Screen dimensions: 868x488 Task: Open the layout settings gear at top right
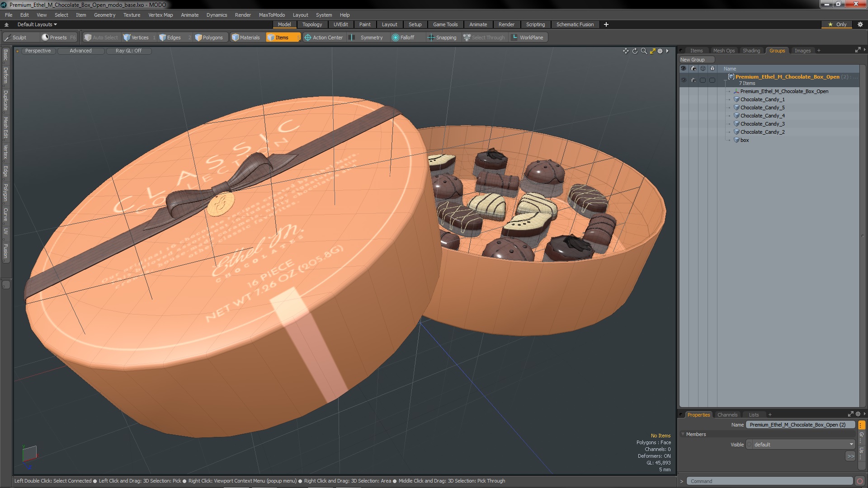click(860, 24)
